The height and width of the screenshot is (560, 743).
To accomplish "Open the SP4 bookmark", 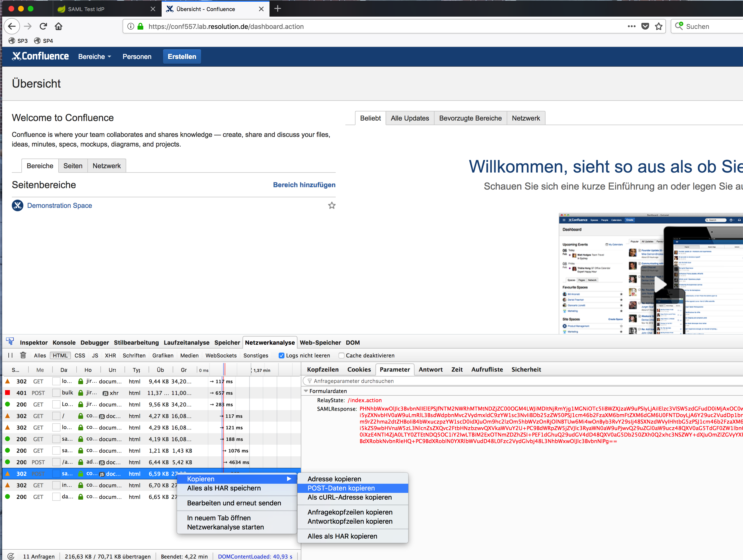I will click(44, 41).
